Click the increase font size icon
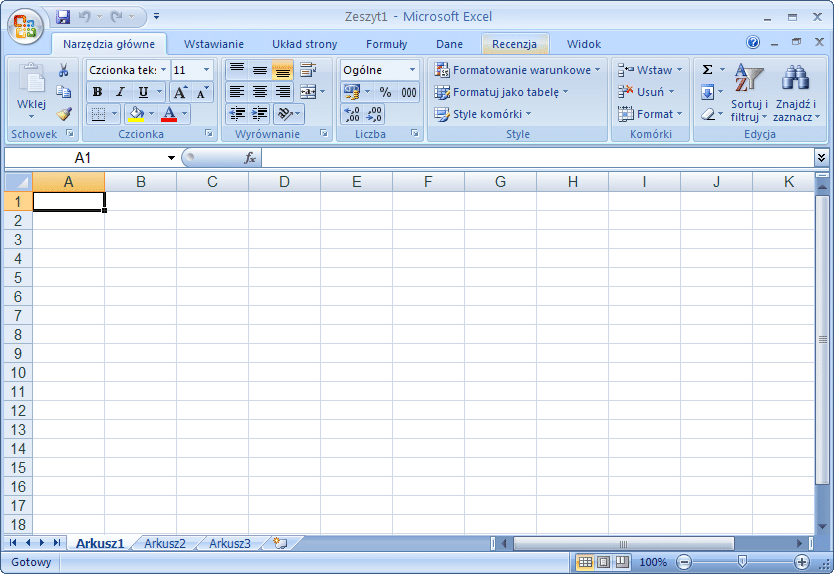The image size is (834, 574). point(180,92)
